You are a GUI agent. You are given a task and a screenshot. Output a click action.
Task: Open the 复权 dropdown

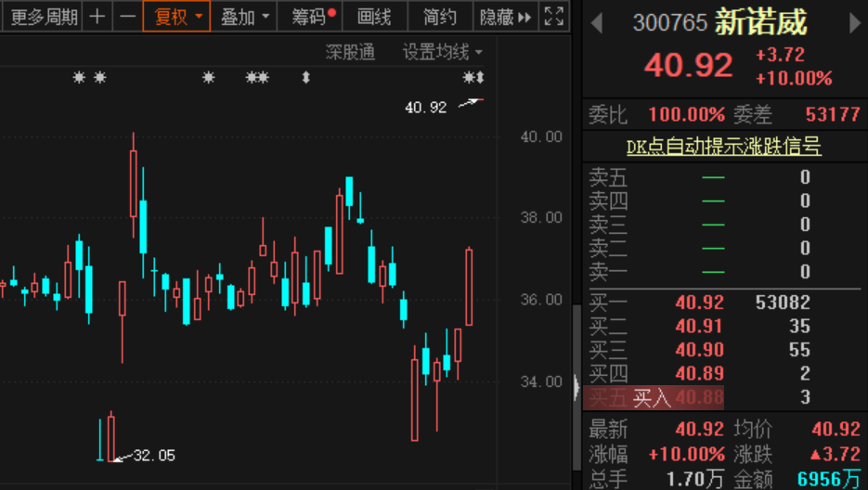click(176, 17)
